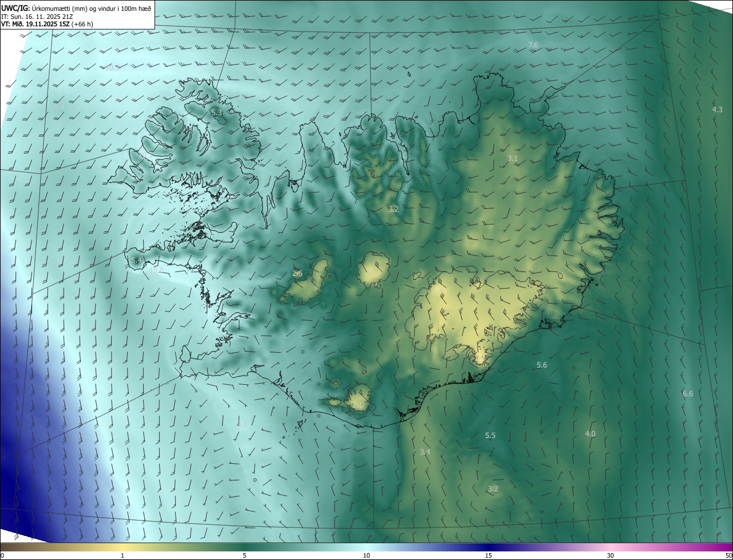The image size is (733, 560).
Task: Click the 2.1 value on the southern glacier
Action: tap(357, 405)
